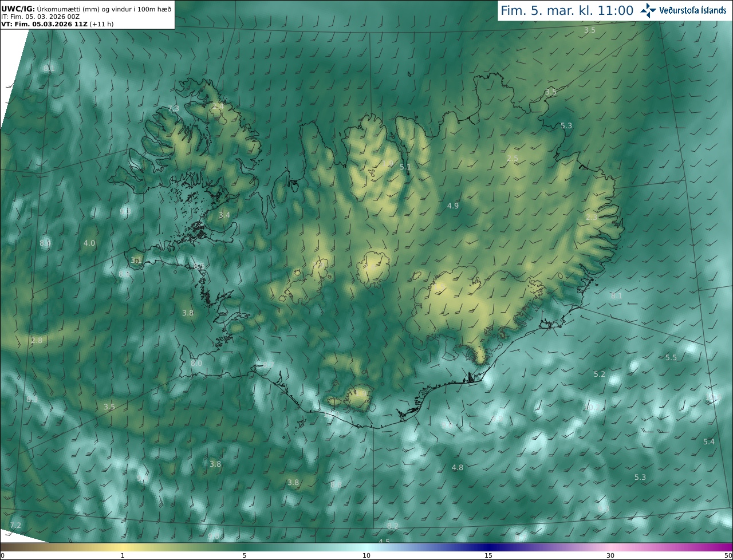
Task: Click the 7.2 value on the map
Action: pyautogui.click(x=15, y=525)
